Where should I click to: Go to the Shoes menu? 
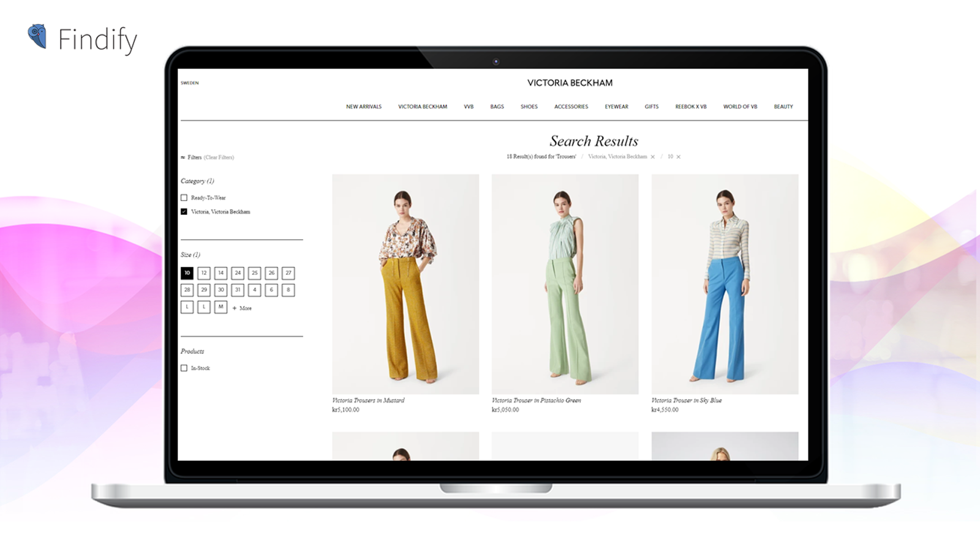click(x=529, y=107)
